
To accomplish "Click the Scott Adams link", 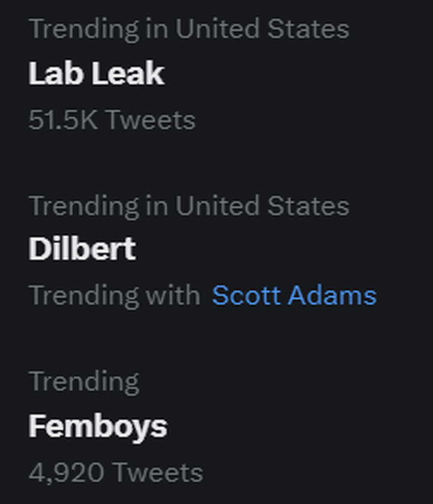I will 294,295.
